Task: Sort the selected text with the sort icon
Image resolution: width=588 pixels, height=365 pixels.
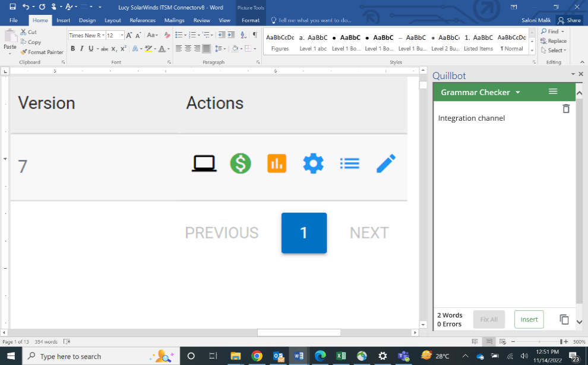Action: coord(244,35)
